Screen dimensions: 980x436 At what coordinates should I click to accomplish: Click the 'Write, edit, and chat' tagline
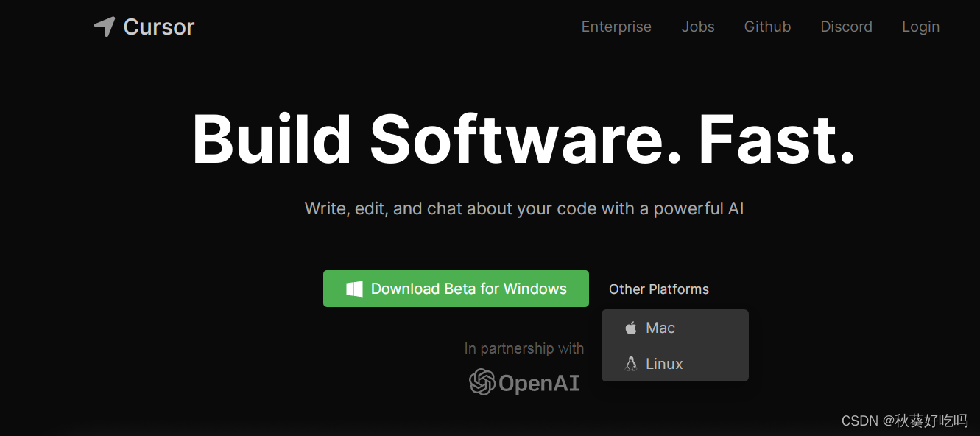pos(524,208)
